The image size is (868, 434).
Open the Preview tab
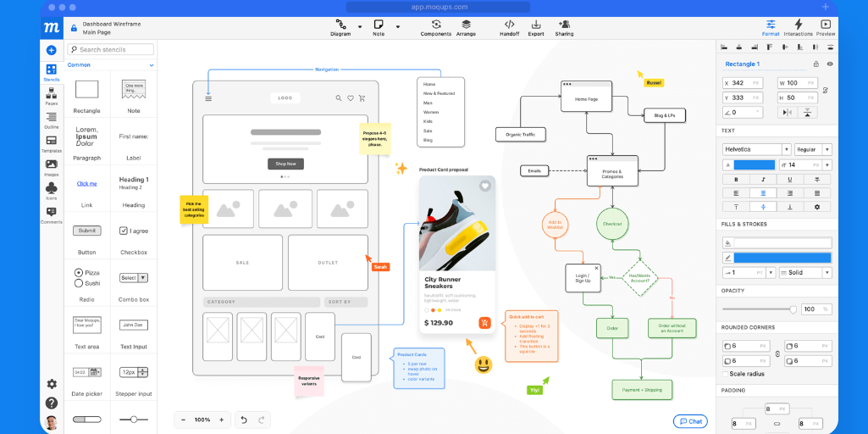click(826, 28)
